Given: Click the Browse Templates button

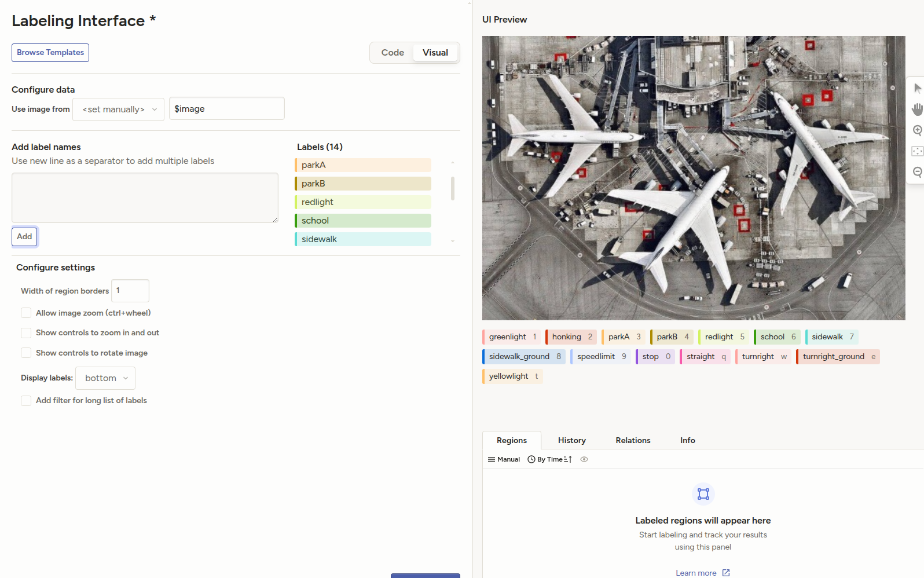Looking at the screenshot, I should (50, 53).
